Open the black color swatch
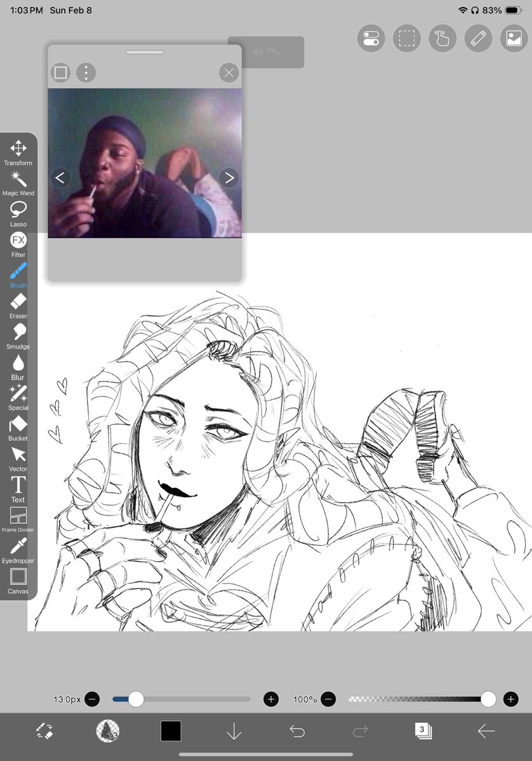 tap(171, 731)
